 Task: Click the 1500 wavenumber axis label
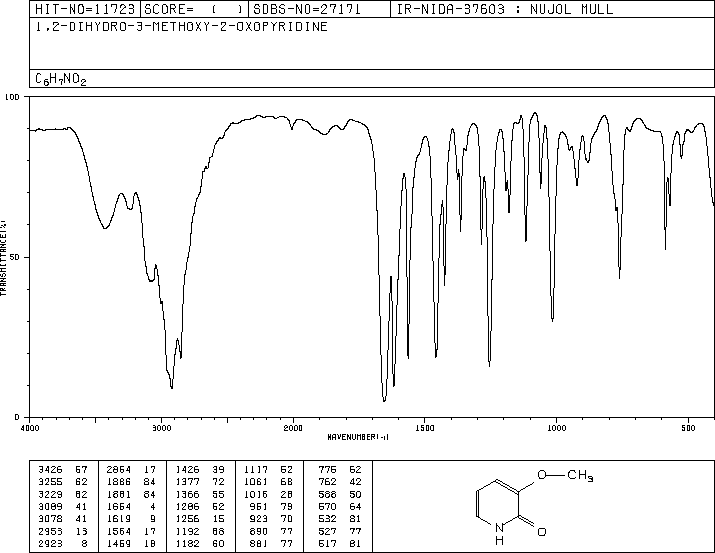[425, 428]
